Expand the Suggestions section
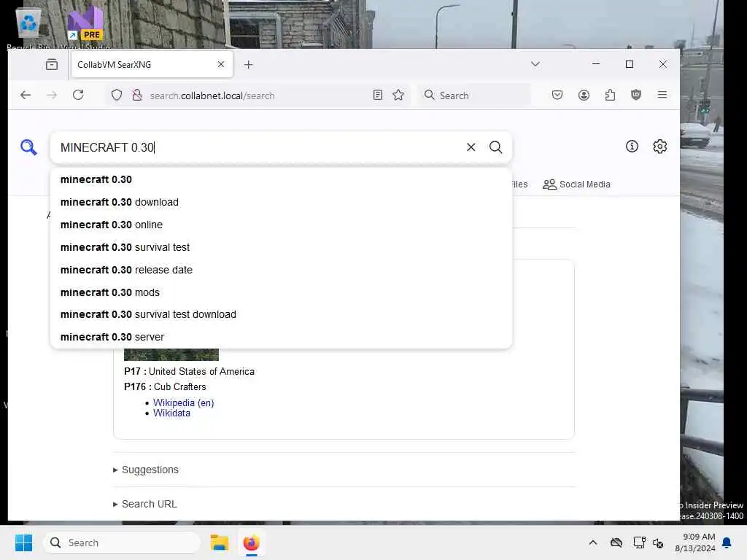The width and height of the screenshot is (747, 560). tap(146, 470)
